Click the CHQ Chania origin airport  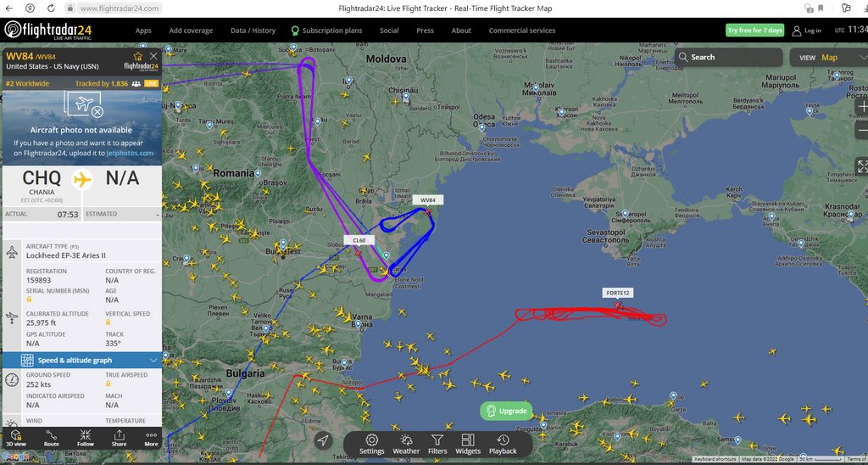click(x=42, y=183)
